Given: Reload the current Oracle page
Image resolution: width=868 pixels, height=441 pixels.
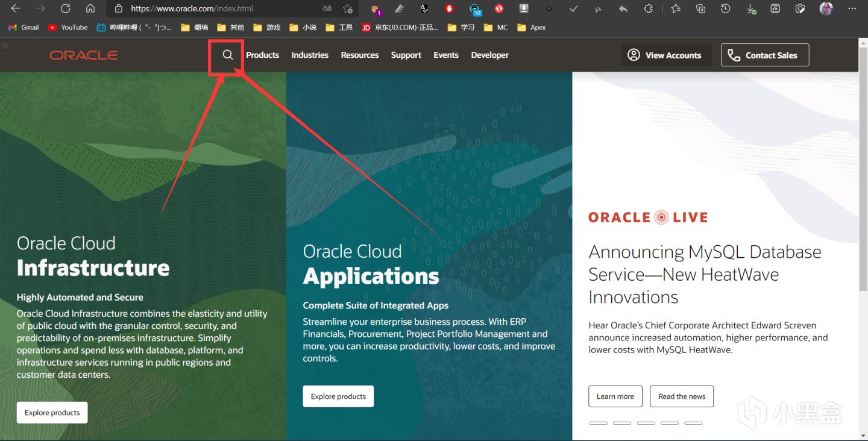Looking at the screenshot, I should pos(66,8).
